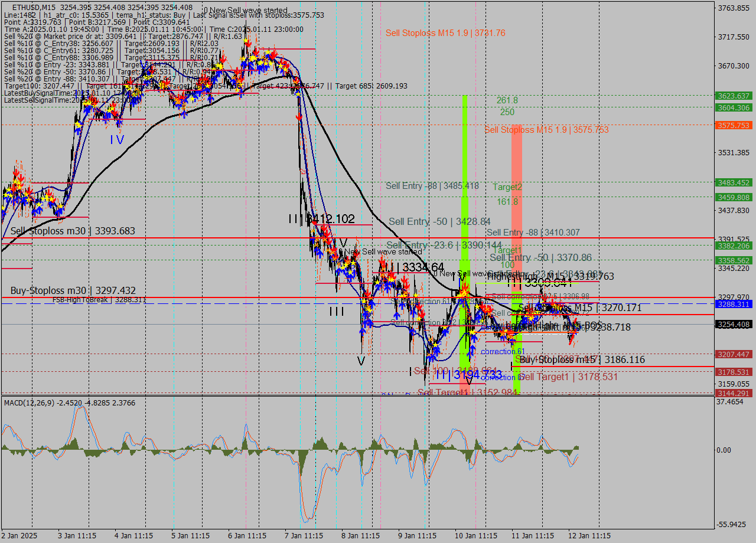Click the 'Buy-Stoploss m30 | 3297.432' label

click(73, 290)
